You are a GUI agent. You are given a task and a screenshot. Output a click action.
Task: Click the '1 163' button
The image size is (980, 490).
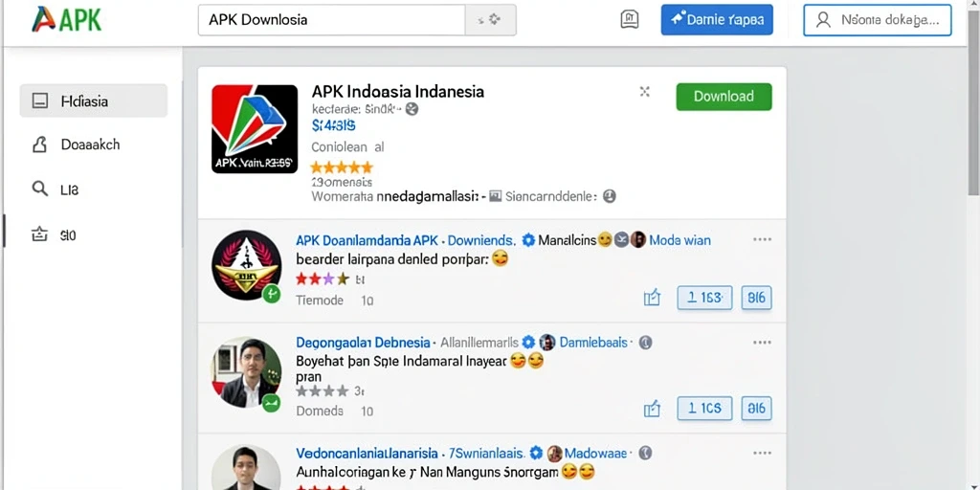point(704,299)
